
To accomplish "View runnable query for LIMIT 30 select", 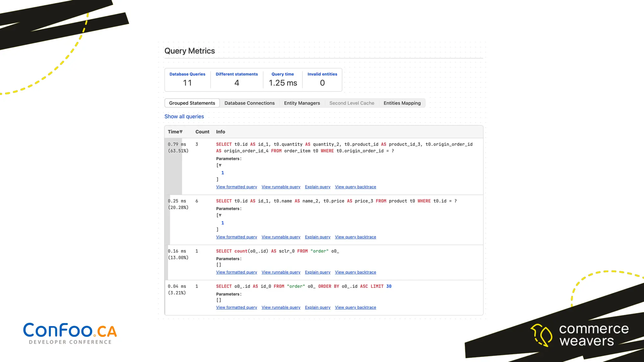I will (281, 308).
